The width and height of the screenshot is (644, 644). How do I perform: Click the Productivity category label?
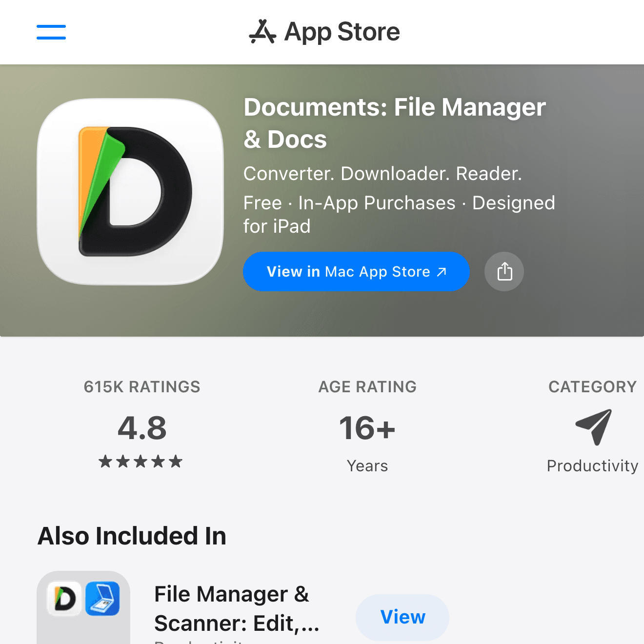click(592, 466)
